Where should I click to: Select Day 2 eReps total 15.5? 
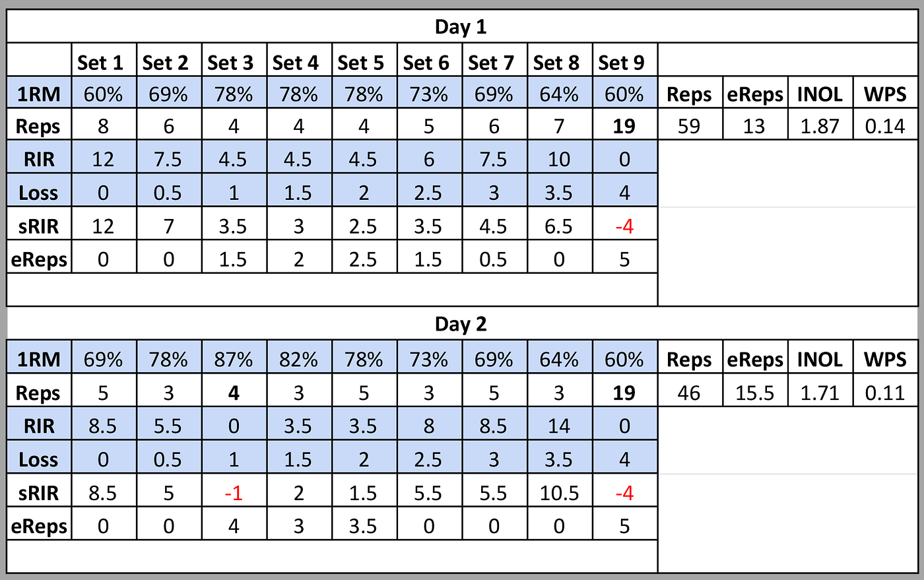755,393
